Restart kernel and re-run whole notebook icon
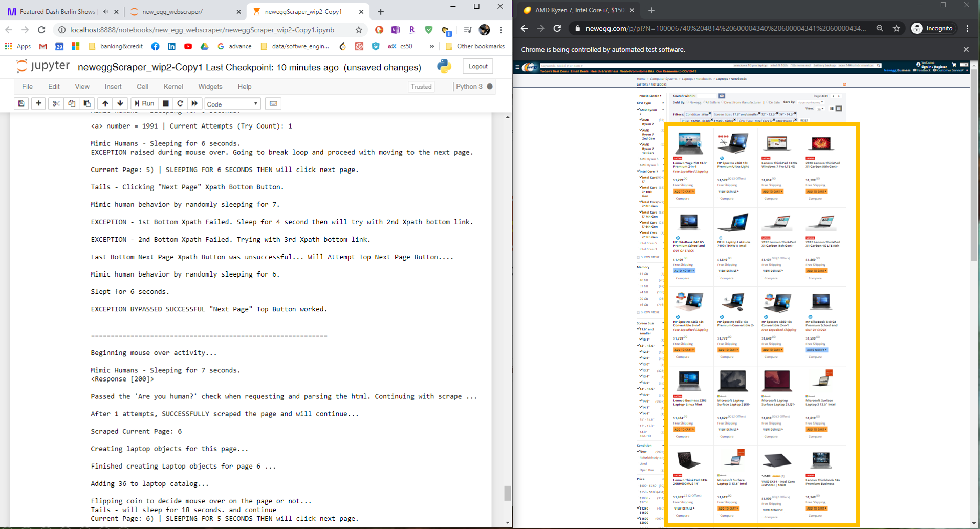The width and height of the screenshot is (980, 529). click(194, 103)
